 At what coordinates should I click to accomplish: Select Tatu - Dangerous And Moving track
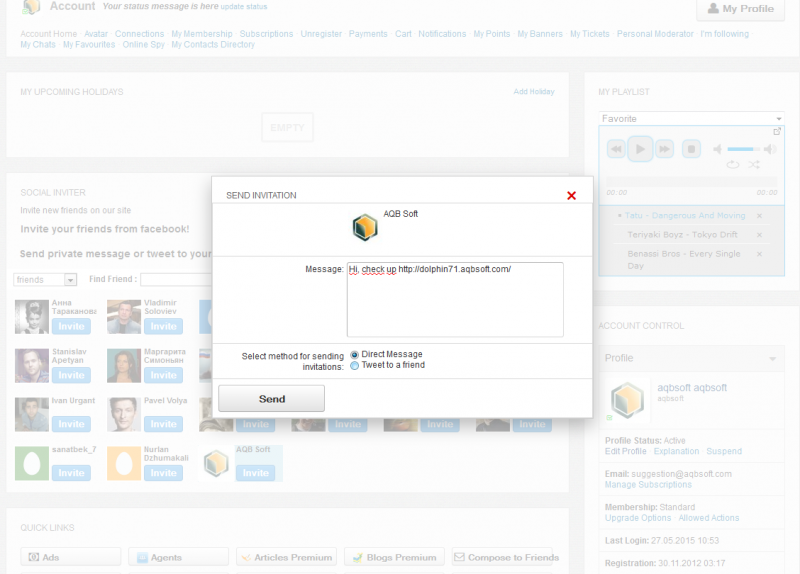pos(685,216)
